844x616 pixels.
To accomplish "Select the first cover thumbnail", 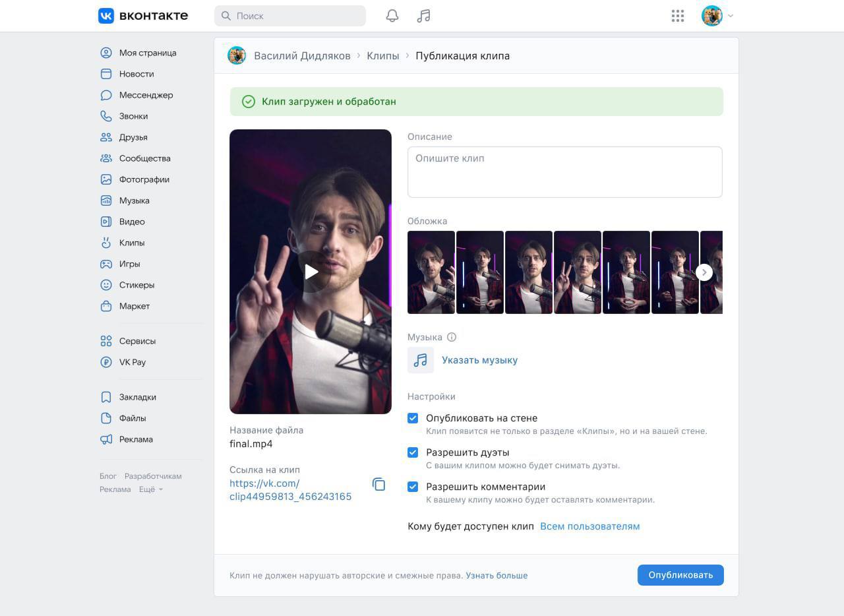I will [x=431, y=272].
